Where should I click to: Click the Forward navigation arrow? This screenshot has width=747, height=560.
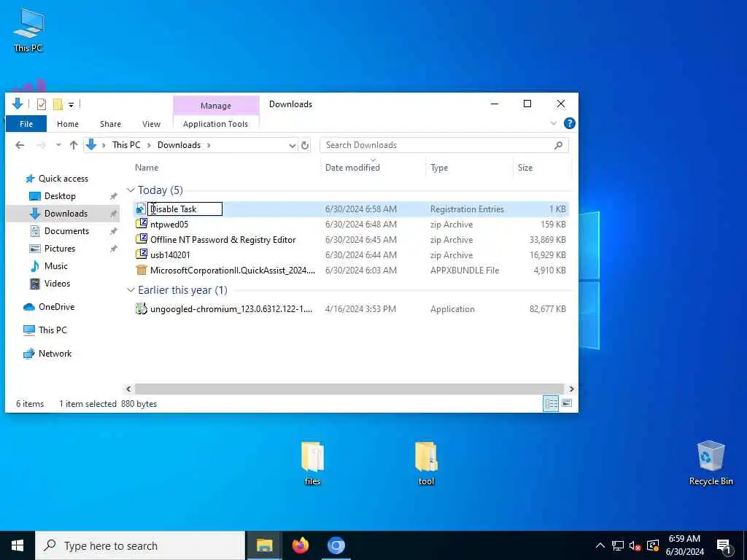(42, 145)
